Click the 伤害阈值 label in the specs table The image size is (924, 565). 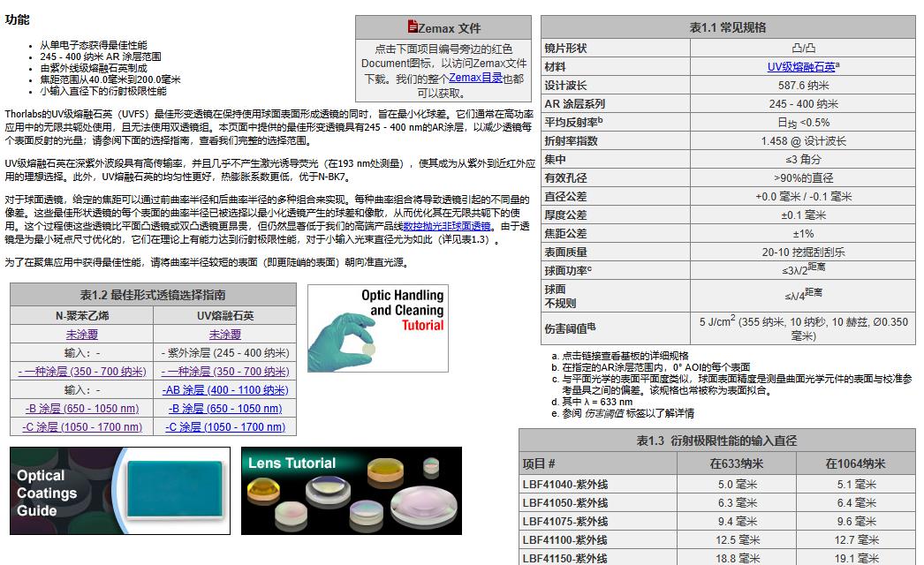point(570,328)
